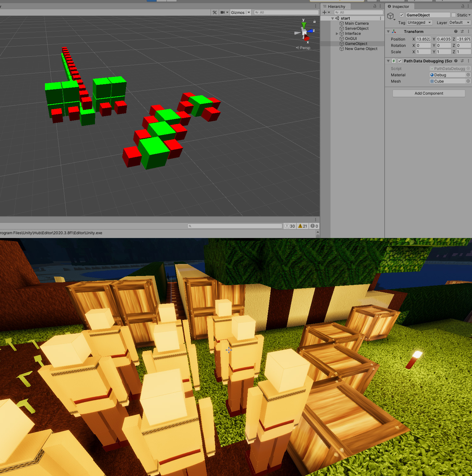
Task: Toggle the GameObject active checkbox
Action: tap(402, 15)
